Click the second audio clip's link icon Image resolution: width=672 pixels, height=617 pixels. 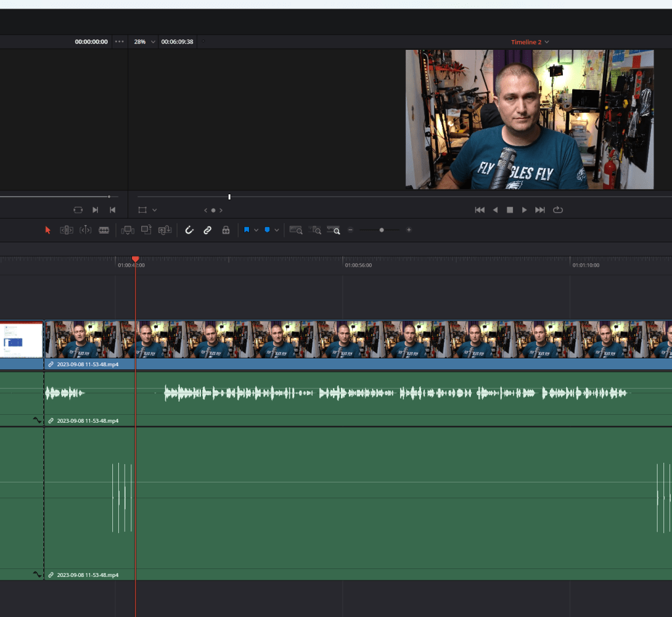coord(51,575)
